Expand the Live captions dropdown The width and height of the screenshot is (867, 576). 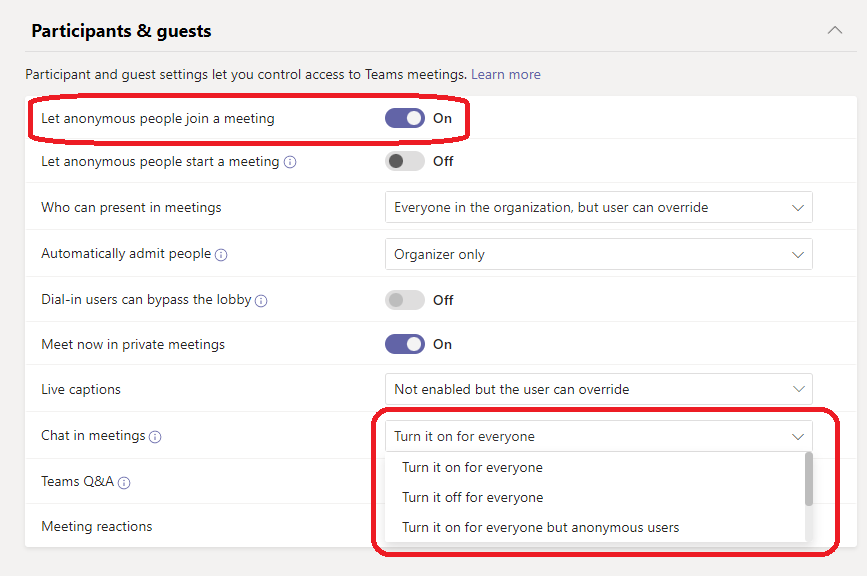598,389
